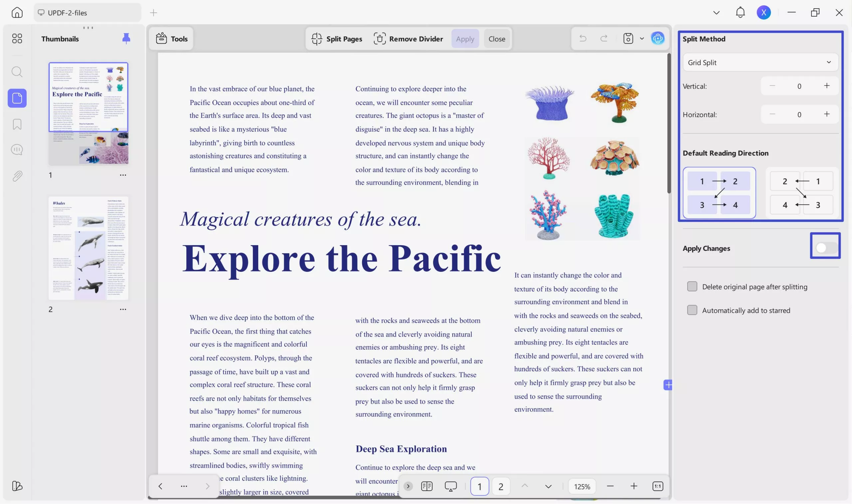The width and height of the screenshot is (852, 504).
Task: Select page 2 Whales thumbnail
Action: (x=88, y=248)
